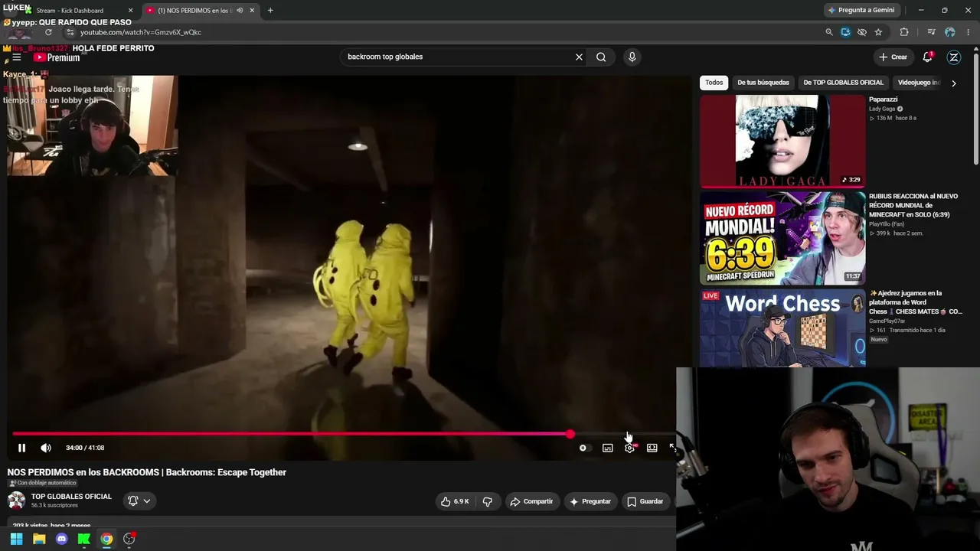This screenshot has width=980, height=551.
Task: Open the Kick app on the taskbar
Action: click(84, 539)
